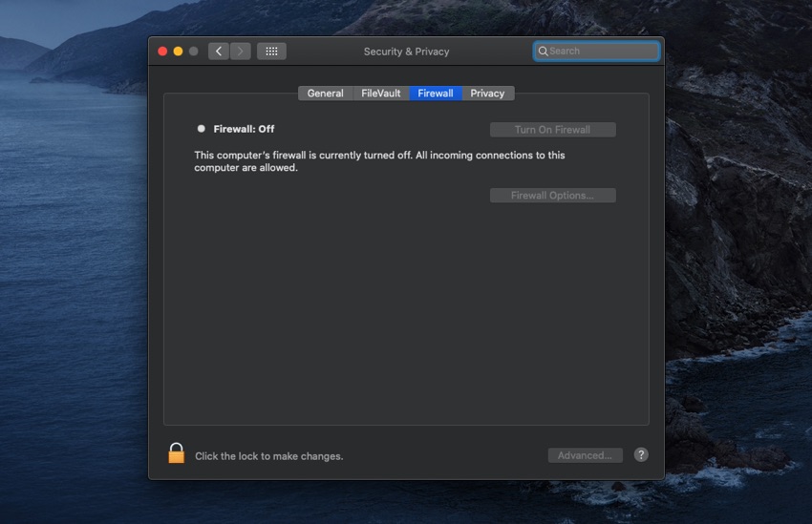Switch to the FileVault tab
This screenshot has height=524, width=812.
pos(380,94)
